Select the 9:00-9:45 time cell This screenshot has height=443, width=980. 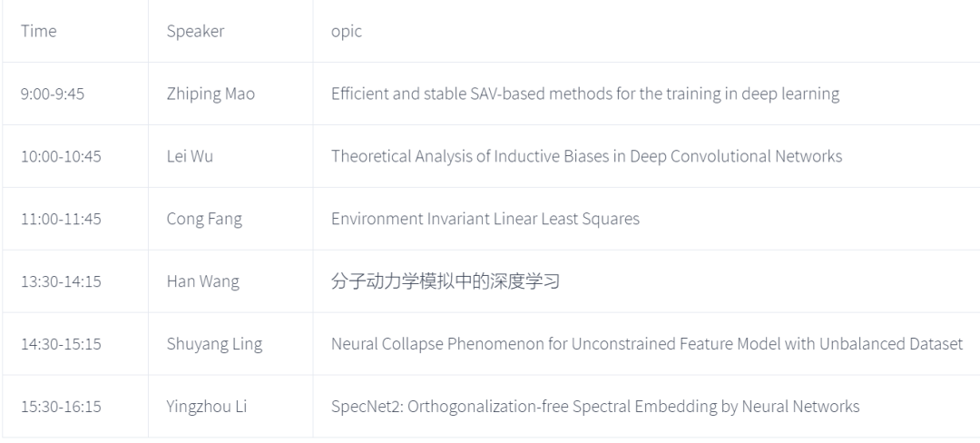pos(53,94)
